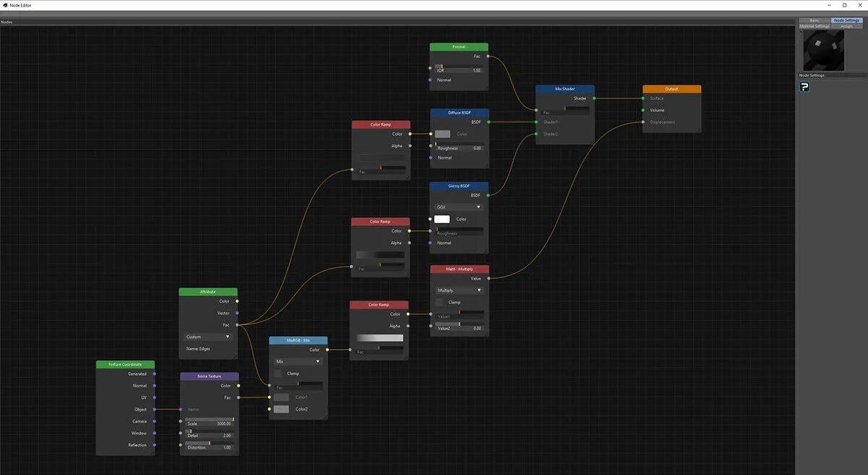Click the Assign button
The image size is (868, 475).
847,25
